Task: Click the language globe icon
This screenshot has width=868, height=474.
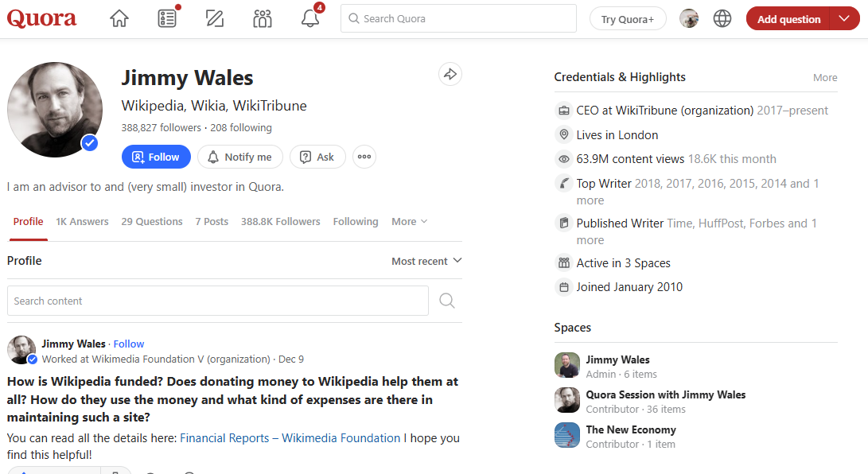Action: point(722,19)
